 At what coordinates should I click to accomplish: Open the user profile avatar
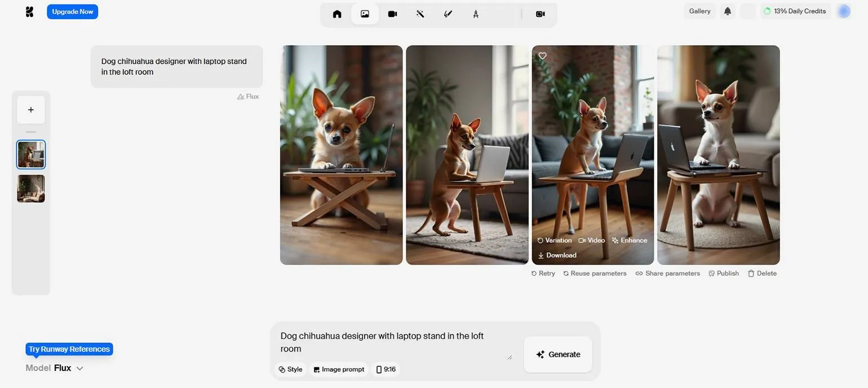point(843,11)
